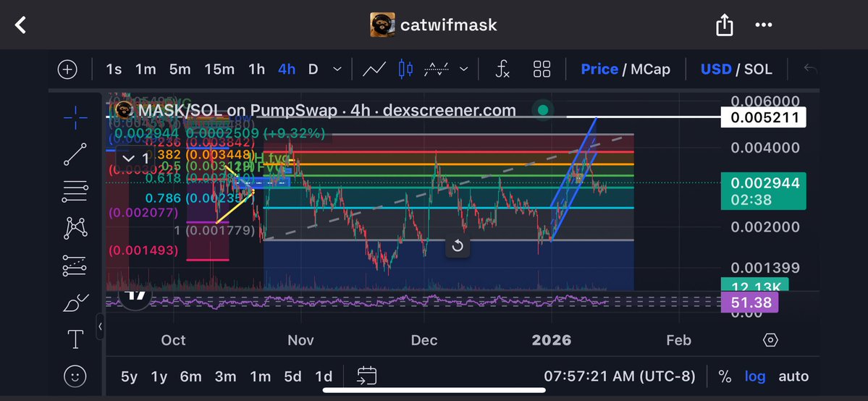This screenshot has height=401, width=868.
Task: Collapse the indicator legend chevron
Action: tap(128, 159)
